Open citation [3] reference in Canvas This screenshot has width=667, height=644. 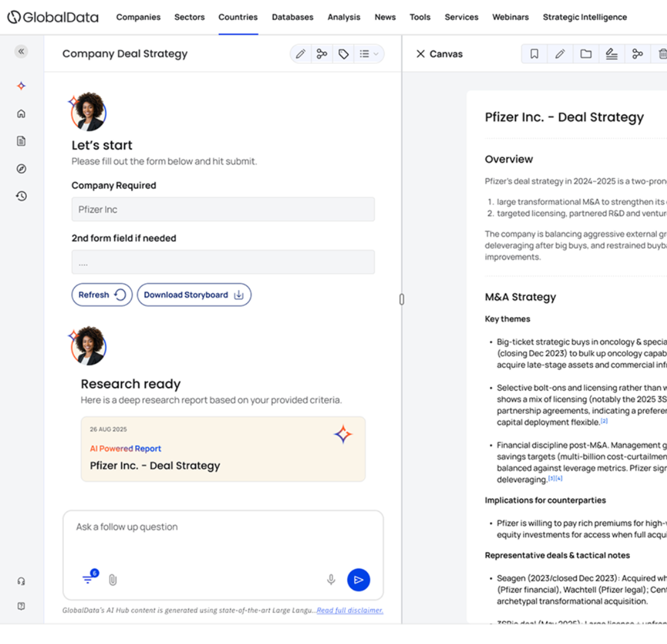551,478
